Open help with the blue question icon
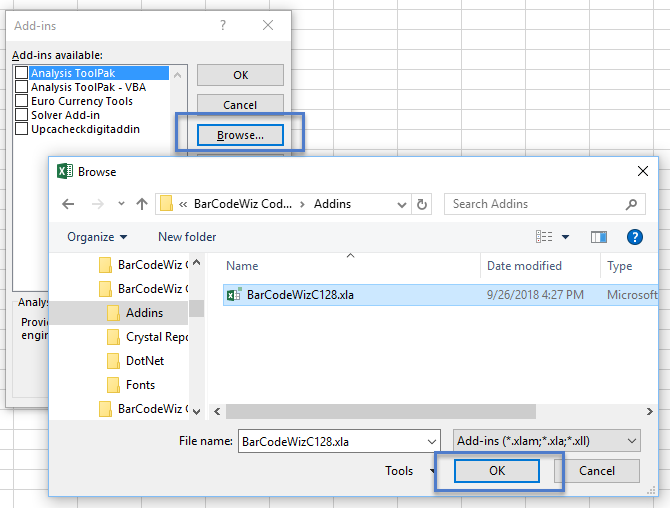This screenshot has height=508, width=670. click(x=635, y=237)
